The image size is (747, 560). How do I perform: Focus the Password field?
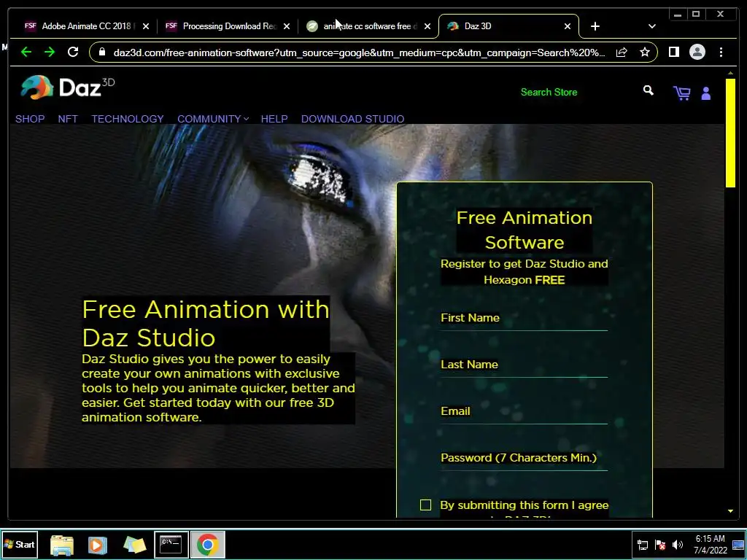[x=524, y=459]
